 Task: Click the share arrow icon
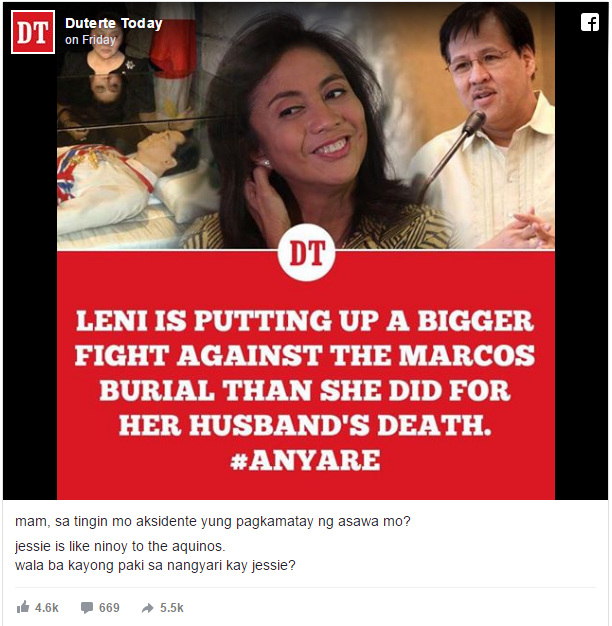(x=148, y=608)
